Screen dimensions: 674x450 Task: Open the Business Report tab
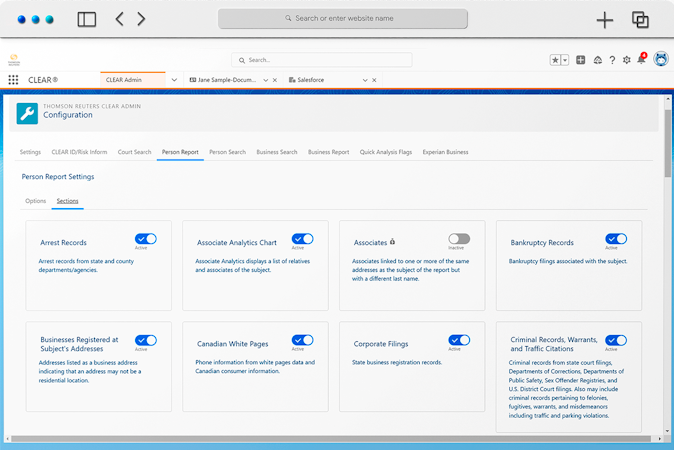pyautogui.click(x=328, y=152)
